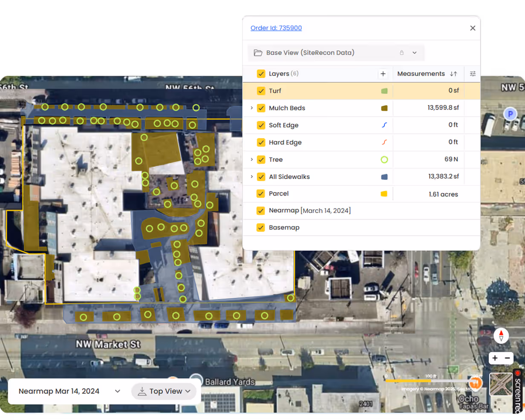This screenshot has width=525, height=420.
Task: Sort measurements with the arrows icon
Action: (453, 74)
